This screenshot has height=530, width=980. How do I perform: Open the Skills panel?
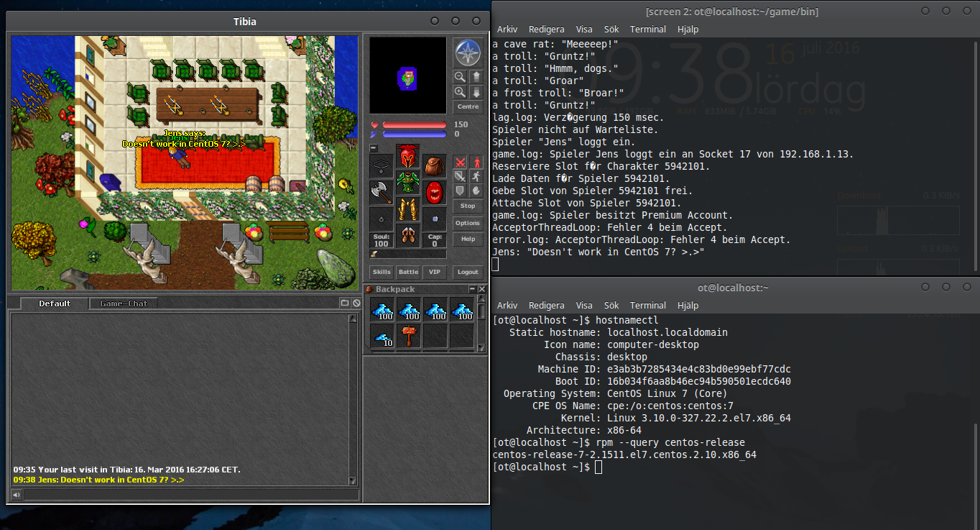(x=382, y=273)
